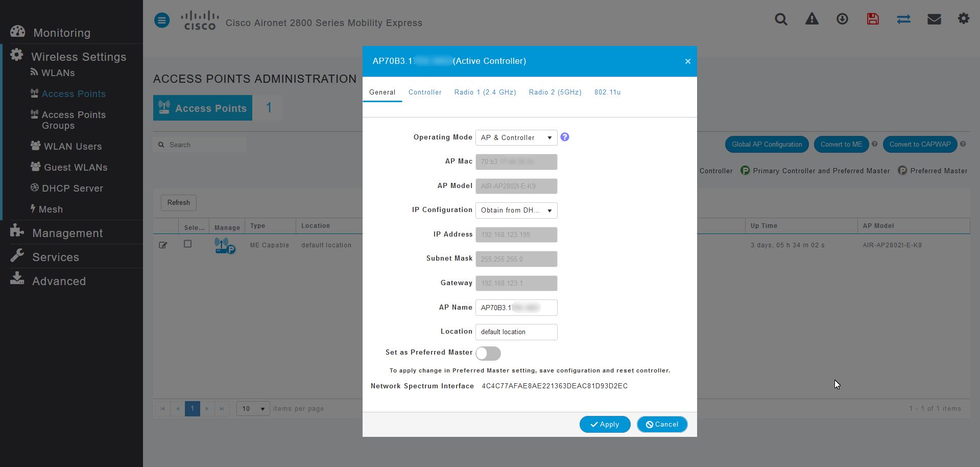980x467 pixels.
Task: Open the search magnifier in top bar
Action: (781, 19)
